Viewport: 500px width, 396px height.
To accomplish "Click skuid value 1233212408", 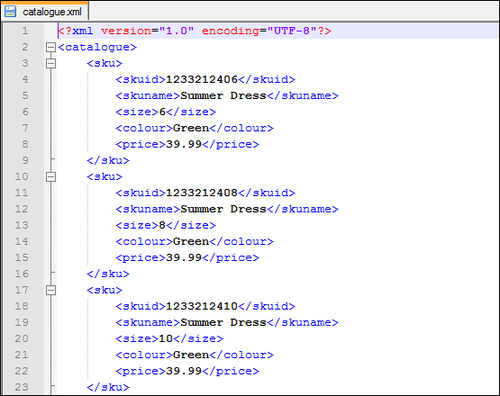I will tap(201, 193).
